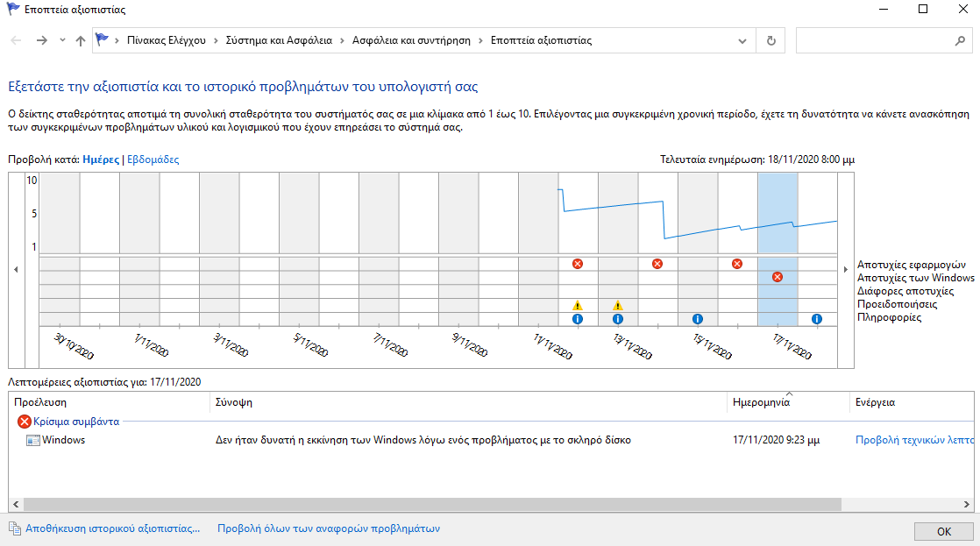Navigate to Σύστημα και Ασφάλεια breadcrumb
980x546 pixels.
click(x=279, y=40)
